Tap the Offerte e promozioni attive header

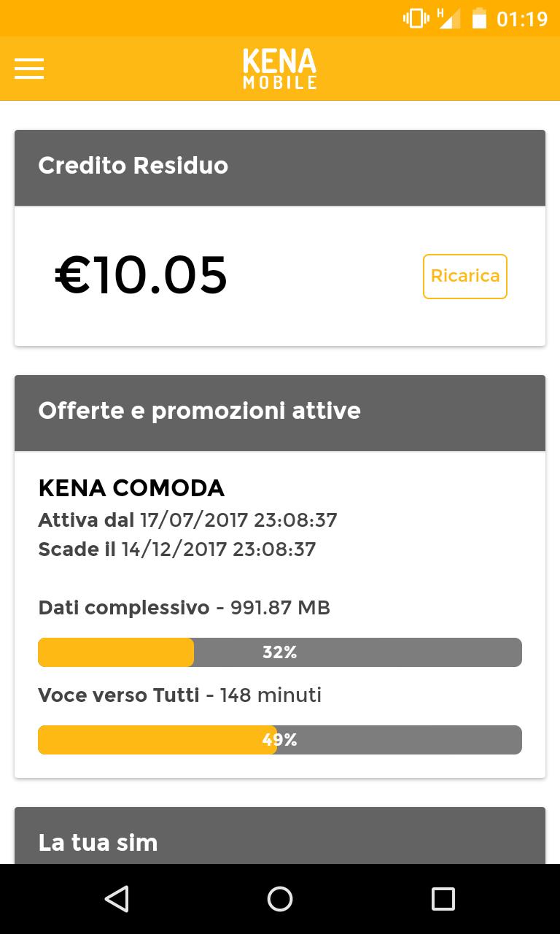(280, 412)
